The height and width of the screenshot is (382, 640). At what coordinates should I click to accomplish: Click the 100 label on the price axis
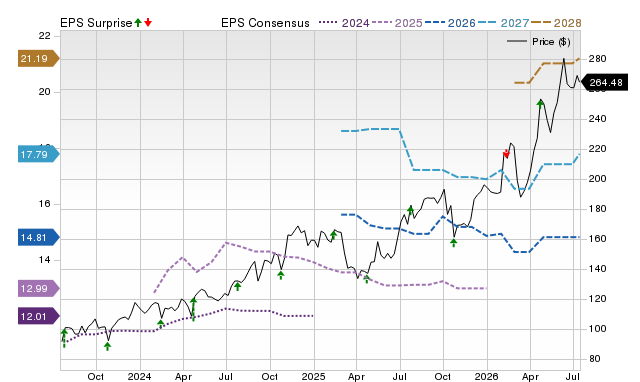point(597,329)
